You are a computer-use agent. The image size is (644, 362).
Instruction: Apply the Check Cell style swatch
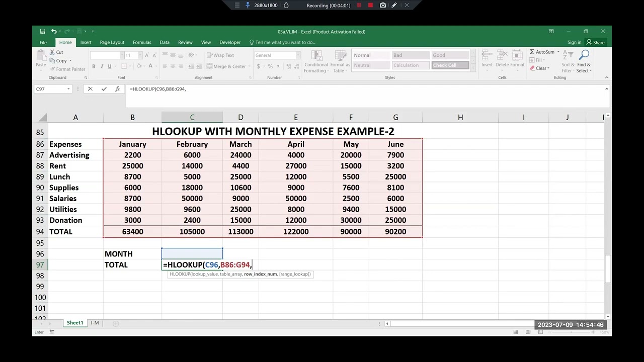point(450,65)
